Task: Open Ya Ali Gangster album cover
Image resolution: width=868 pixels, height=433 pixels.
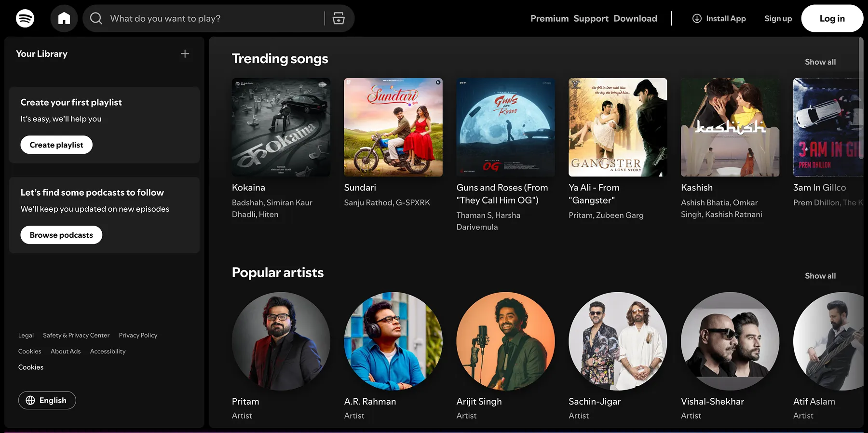Action: click(x=618, y=127)
